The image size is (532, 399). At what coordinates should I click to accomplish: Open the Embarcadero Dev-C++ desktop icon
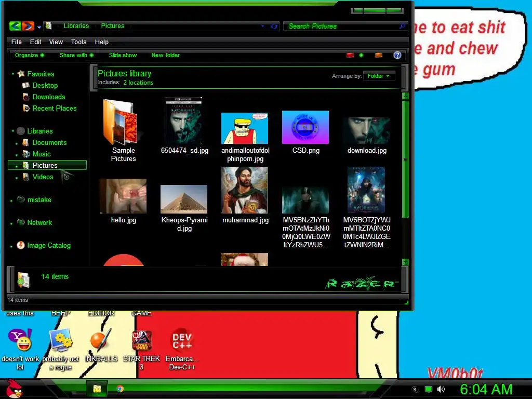point(182,350)
